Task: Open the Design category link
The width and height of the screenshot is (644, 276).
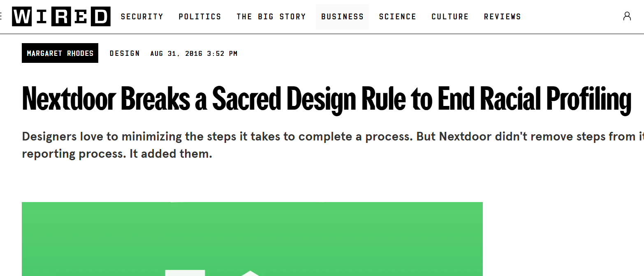Action: (x=125, y=53)
